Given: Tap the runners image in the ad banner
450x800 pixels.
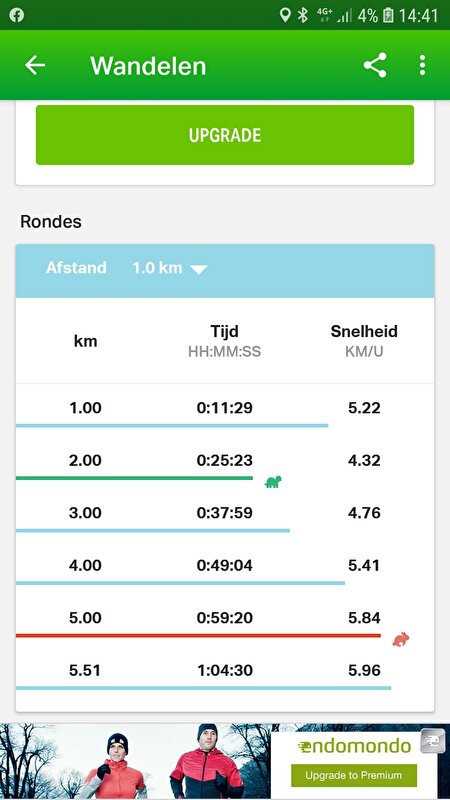Looking at the screenshot, I should pos(135,761).
